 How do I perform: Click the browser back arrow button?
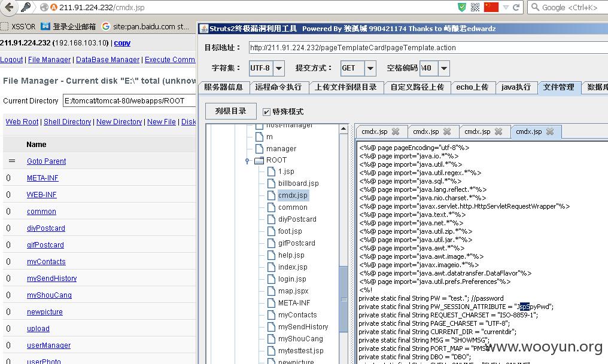tap(8, 7)
